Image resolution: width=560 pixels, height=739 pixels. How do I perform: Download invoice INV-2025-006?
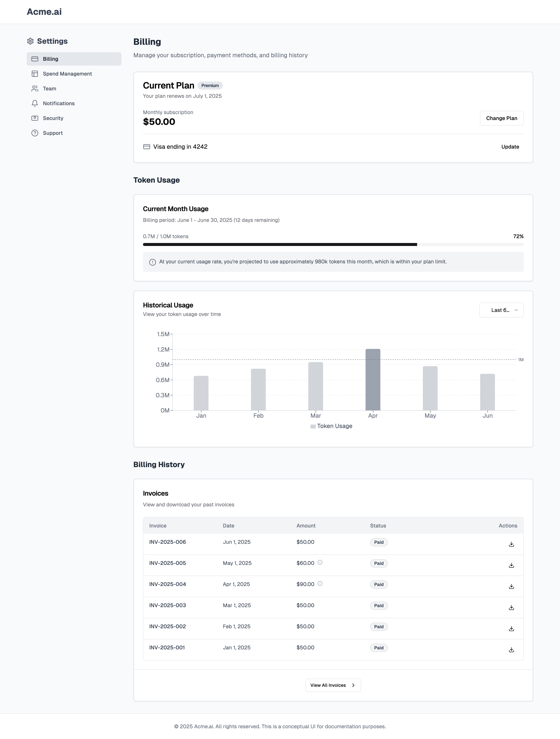511,544
